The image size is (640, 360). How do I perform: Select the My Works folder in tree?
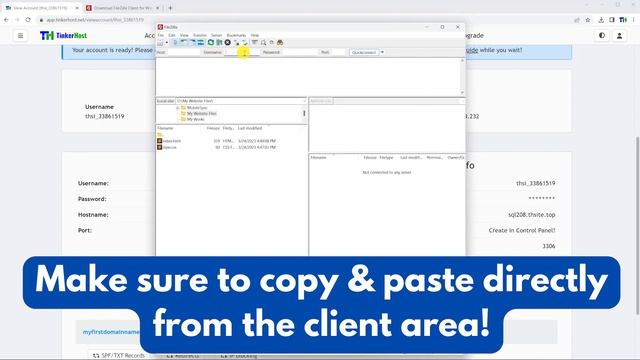[x=196, y=119]
